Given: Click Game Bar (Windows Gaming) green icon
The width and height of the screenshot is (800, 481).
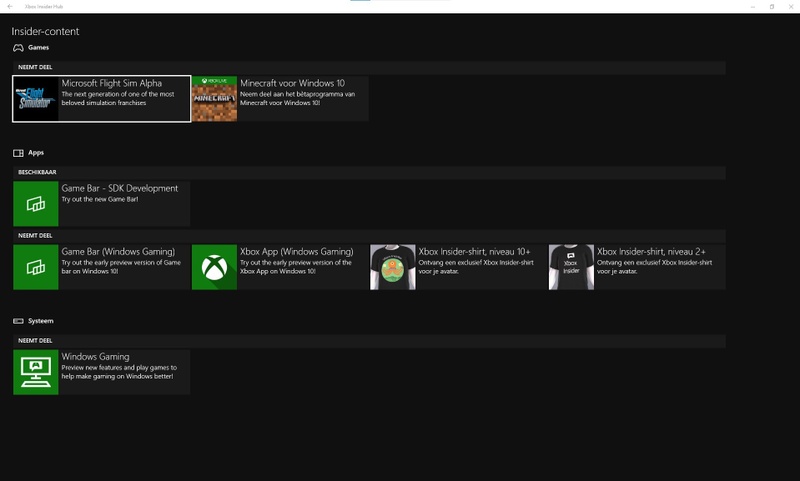Looking at the screenshot, I should tap(36, 267).
